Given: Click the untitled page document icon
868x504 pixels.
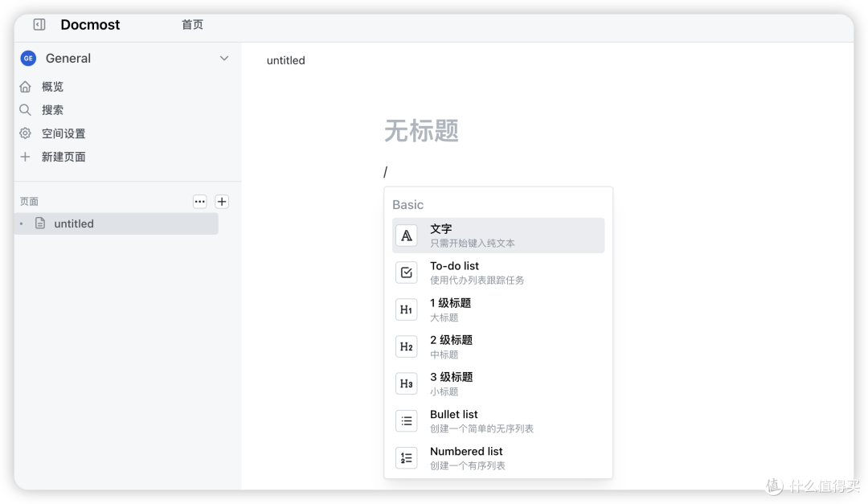Looking at the screenshot, I should 40,223.
